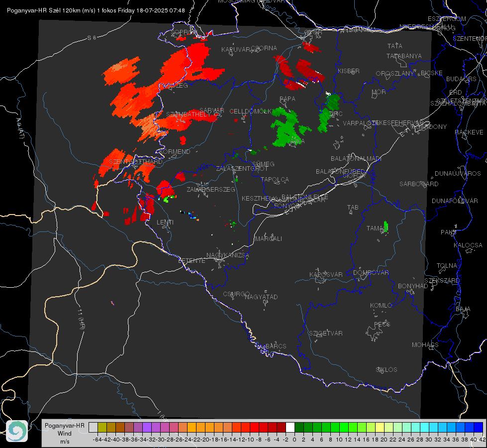Click the PECS city label
The image size is (487, 448).
click(x=382, y=324)
